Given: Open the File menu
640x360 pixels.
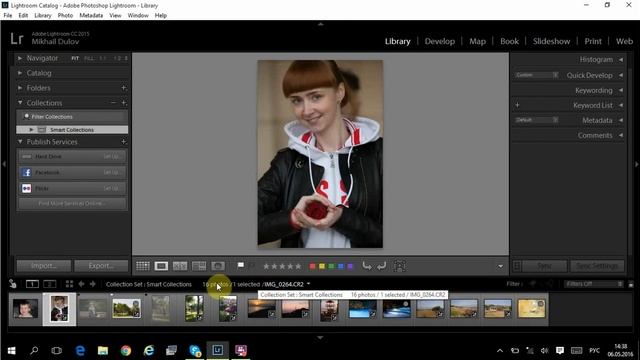Looking at the screenshot, I should point(8,16).
